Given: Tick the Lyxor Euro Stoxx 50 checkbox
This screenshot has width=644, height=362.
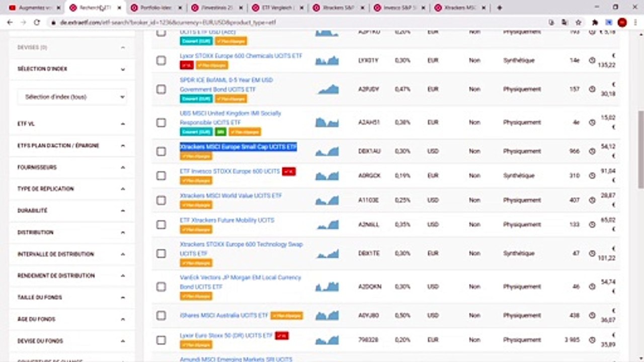Looking at the screenshot, I should [161, 340].
